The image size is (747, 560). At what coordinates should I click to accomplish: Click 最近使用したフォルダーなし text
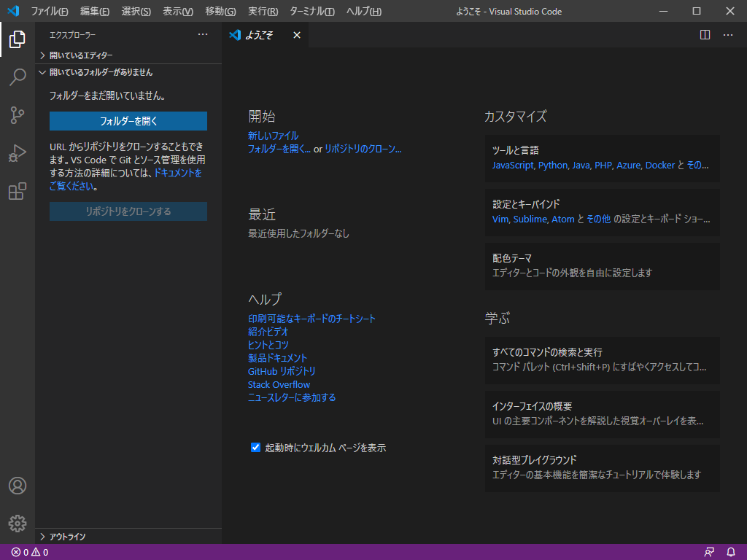[x=298, y=233]
